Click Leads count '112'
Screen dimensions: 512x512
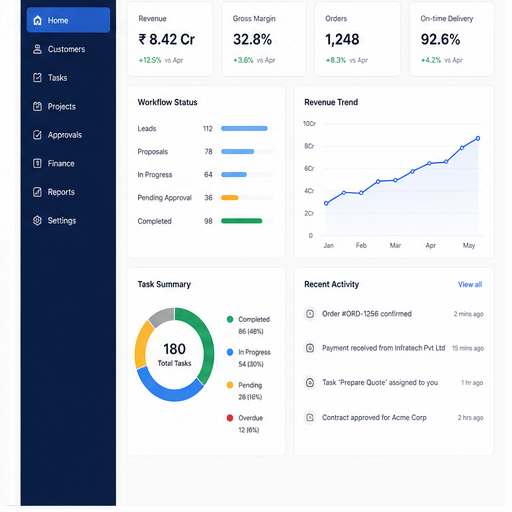pos(208,128)
